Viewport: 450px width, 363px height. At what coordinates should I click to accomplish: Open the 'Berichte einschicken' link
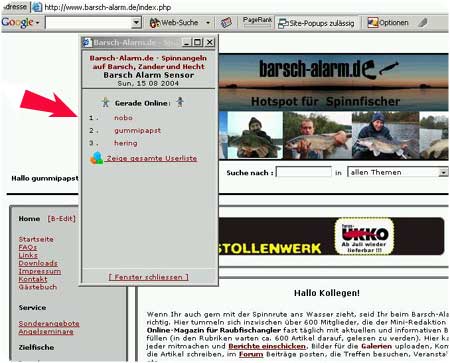[267, 346]
